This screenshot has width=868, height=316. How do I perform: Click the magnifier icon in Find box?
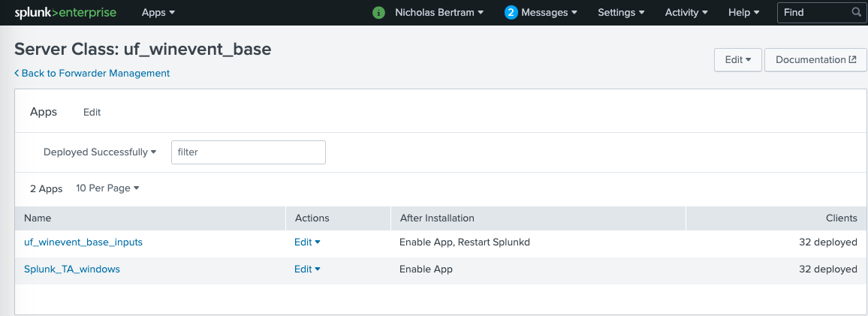point(856,12)
